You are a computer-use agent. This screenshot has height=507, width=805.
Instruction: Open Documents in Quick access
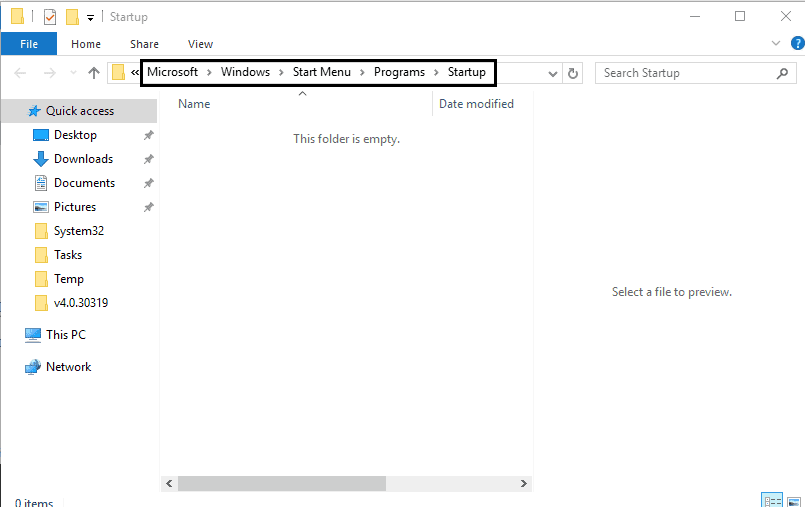pyautogui.click(x=84, y=183)
